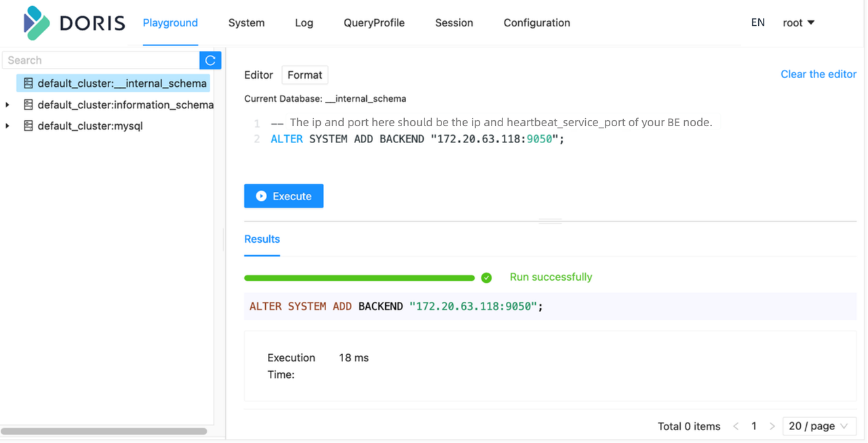Open the root user dropdown

799,22
